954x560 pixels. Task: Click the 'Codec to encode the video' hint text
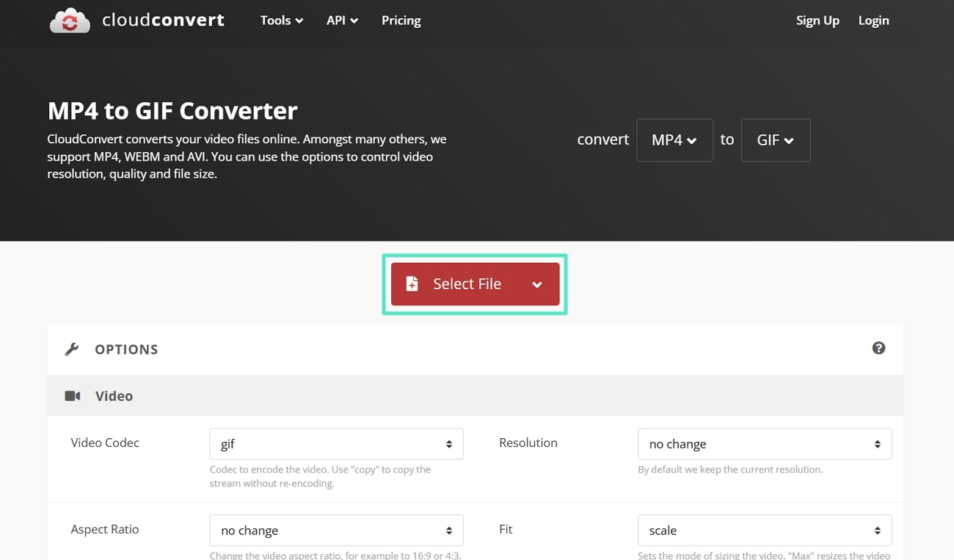point(320,476)
